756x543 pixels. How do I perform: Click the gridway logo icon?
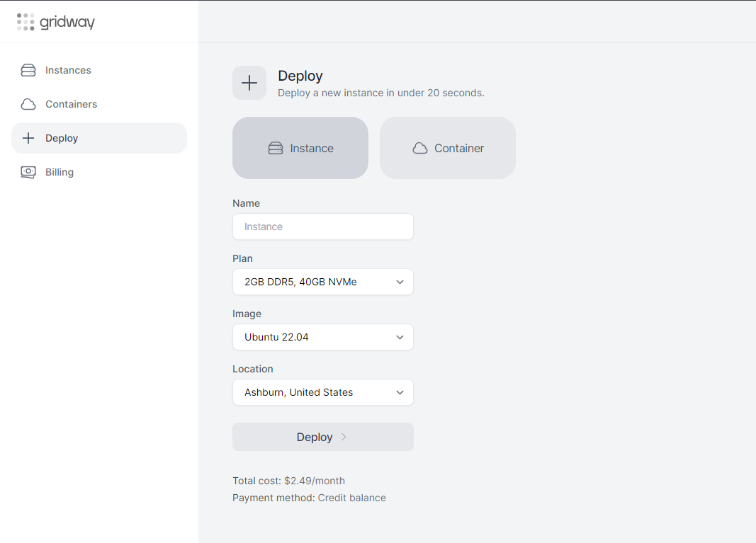point(26,21)
